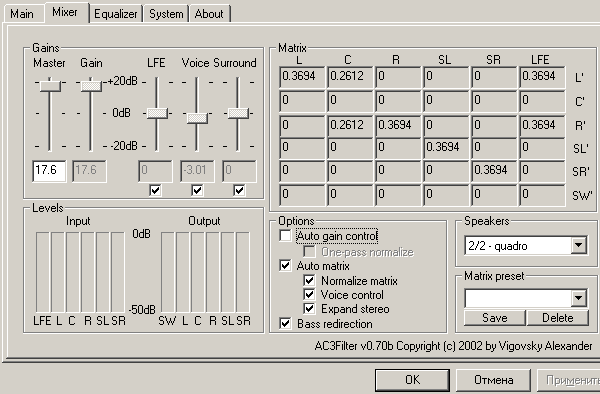Click the disabled Gain value field
The image size is (600, 394).
[x=90, y=171]
